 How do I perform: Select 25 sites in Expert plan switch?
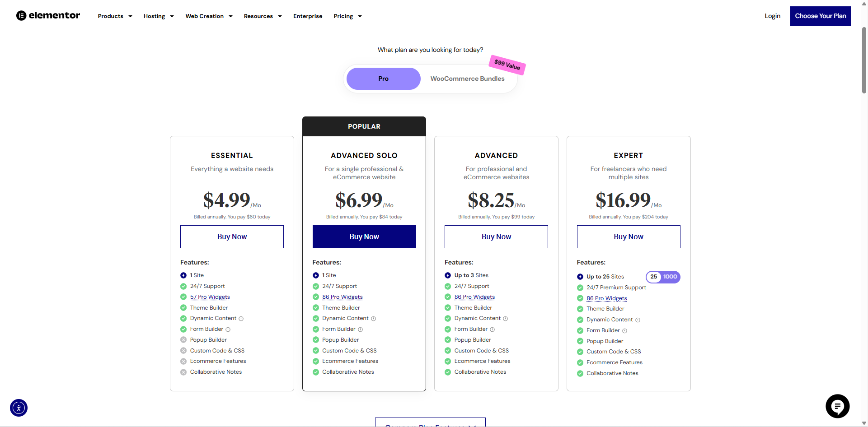(654, 277)
